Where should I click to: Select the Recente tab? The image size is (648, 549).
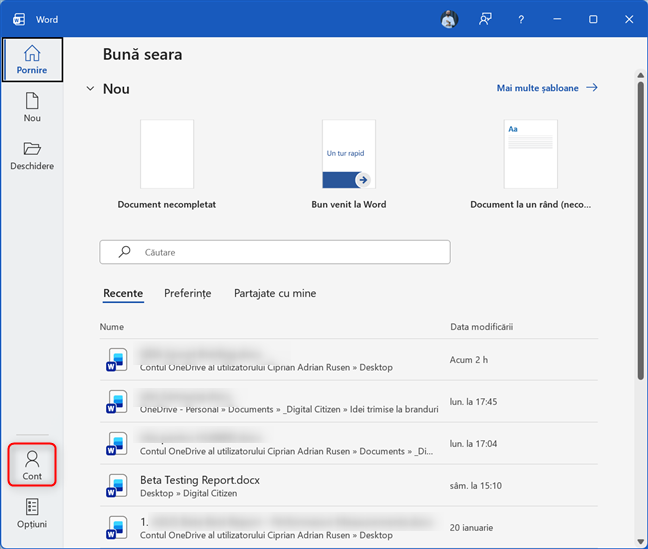click(123, 293)
